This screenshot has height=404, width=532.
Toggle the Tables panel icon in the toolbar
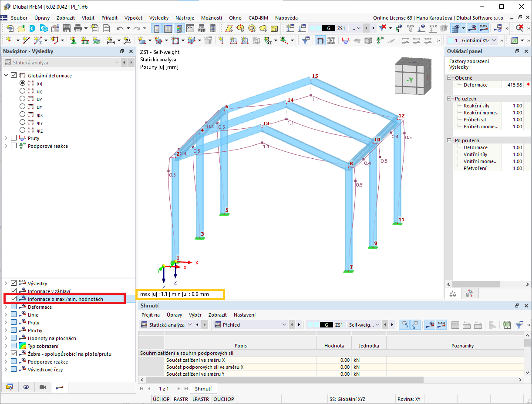point(168,28)
